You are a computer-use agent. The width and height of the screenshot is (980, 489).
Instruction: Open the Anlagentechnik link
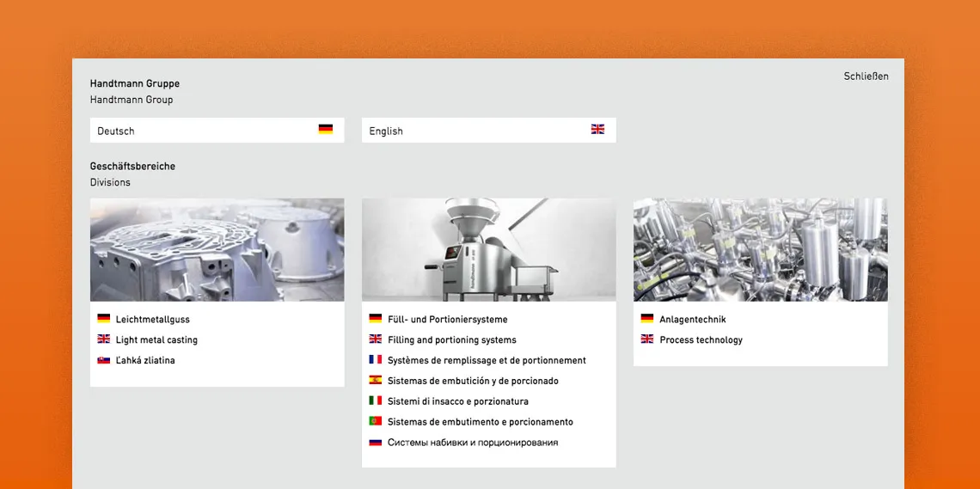[x=693, y=319]
